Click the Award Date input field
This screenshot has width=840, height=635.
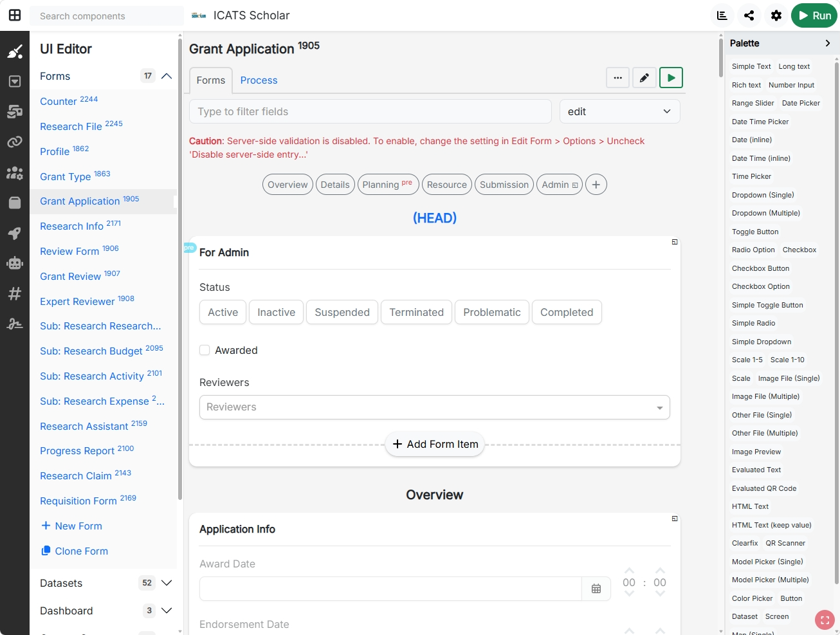coord(391,589)
